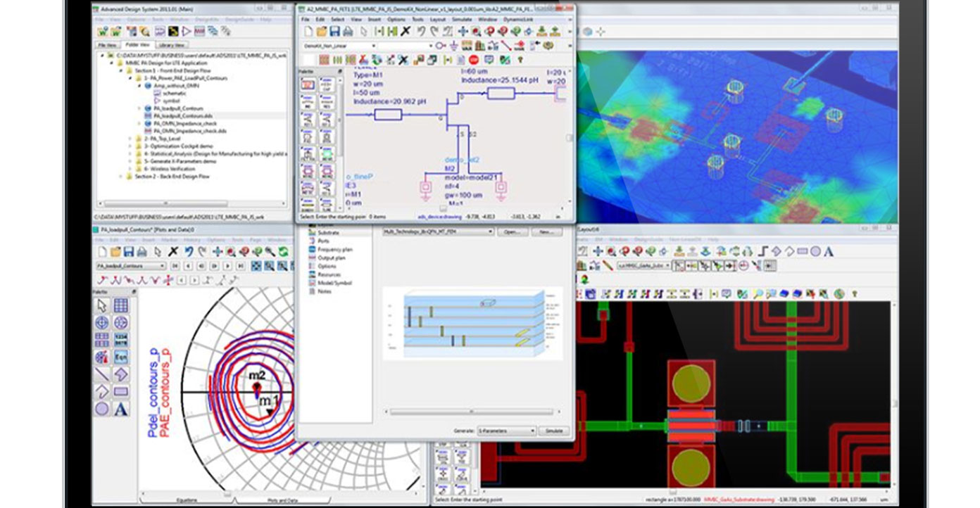The image size is (980, 508).
Task: Select Frequency plan in EM setup list
Action: tap(334, 249)
